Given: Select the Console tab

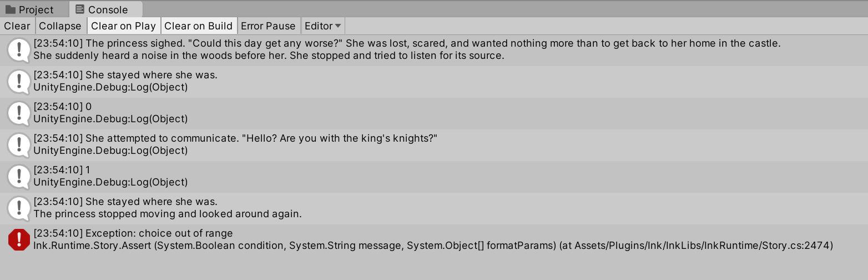Looking at the screenshot, I should (108, 9).
